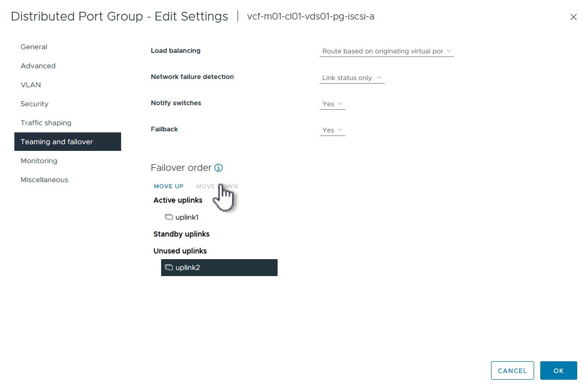Click the uplink1 port icon
588x390 pixels.
(169, 218)
